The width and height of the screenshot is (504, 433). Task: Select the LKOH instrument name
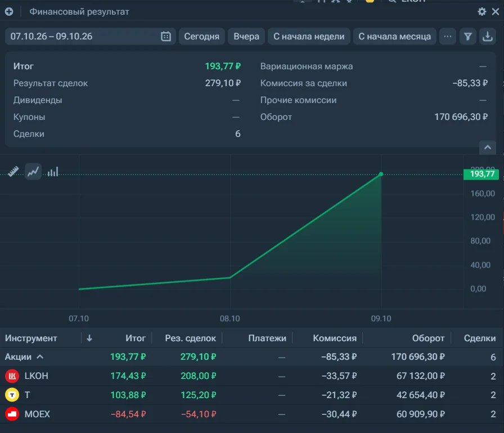[37, 376]
